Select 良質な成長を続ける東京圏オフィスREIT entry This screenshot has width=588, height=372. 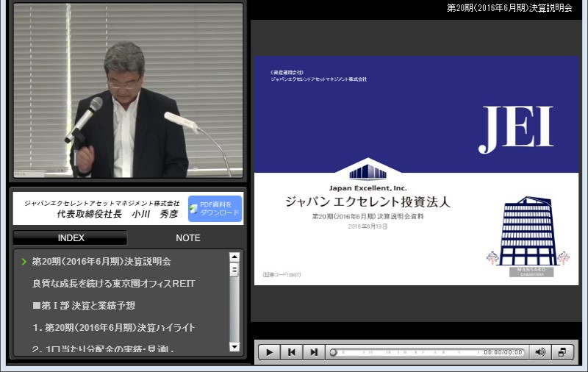114,284
